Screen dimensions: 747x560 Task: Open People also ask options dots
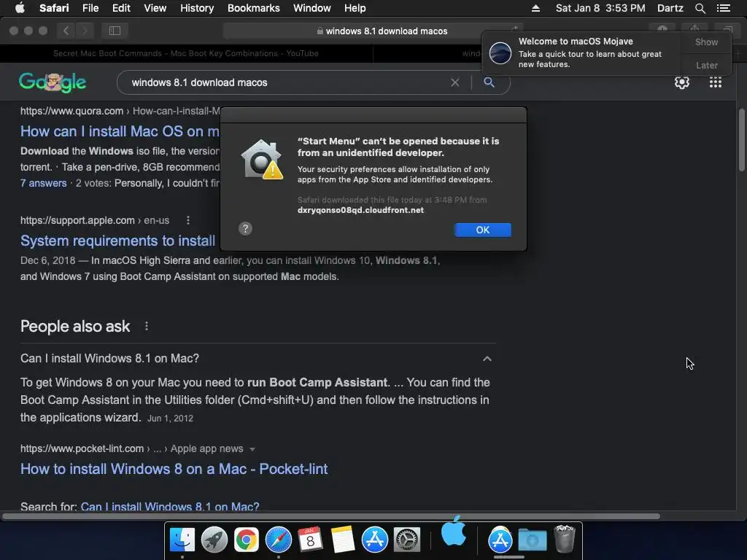pos(146,326)
